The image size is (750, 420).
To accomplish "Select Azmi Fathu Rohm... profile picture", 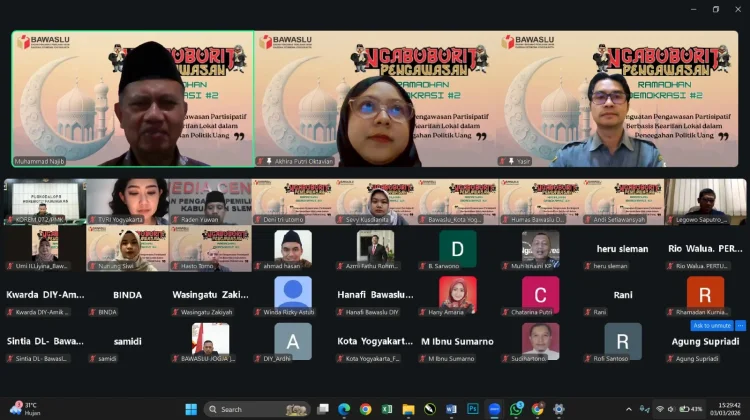I will [375, 247].
